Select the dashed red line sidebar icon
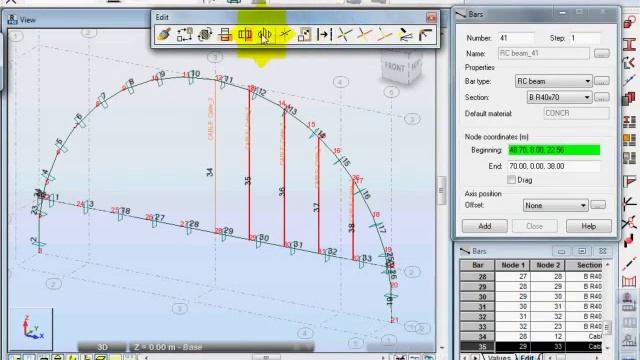Image resolution: width=640 pixels, height=360 pixels. [630, 263]
